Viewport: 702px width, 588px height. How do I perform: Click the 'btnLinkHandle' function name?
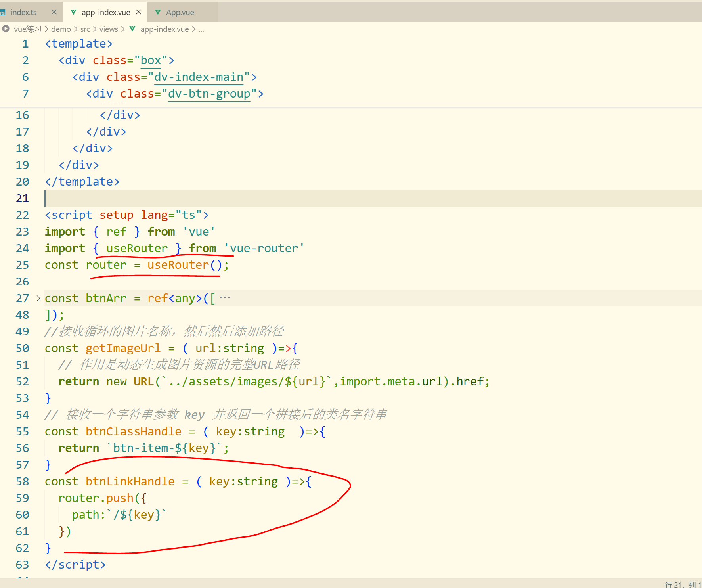[x=130, y=481]
